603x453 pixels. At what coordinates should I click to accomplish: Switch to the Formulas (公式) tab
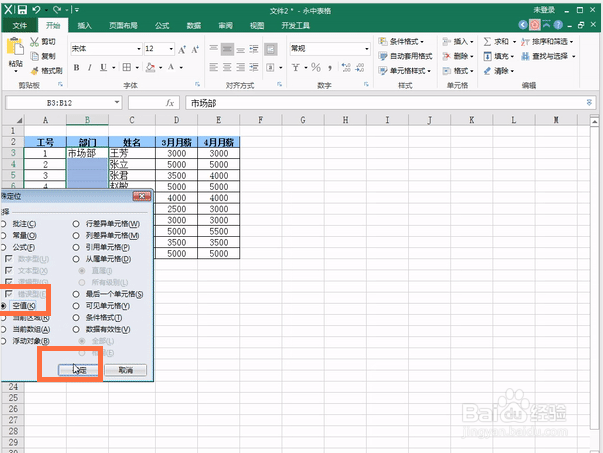click(162, 25)
